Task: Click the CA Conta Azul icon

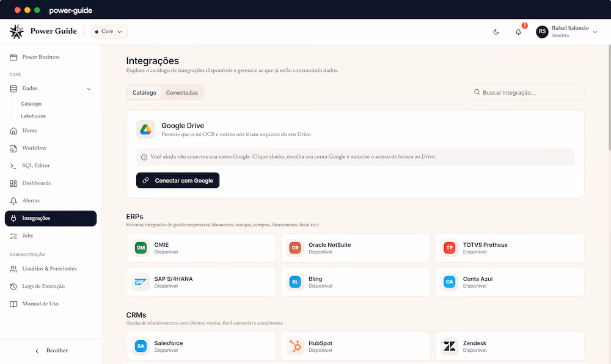Action: [x=449, y=282]
